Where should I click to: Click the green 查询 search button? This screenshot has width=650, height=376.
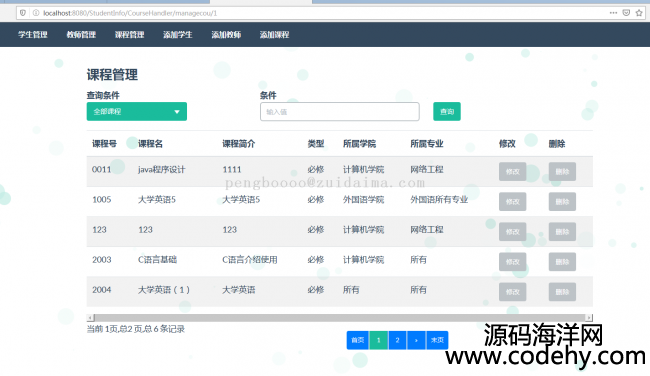tap(446, 112)
